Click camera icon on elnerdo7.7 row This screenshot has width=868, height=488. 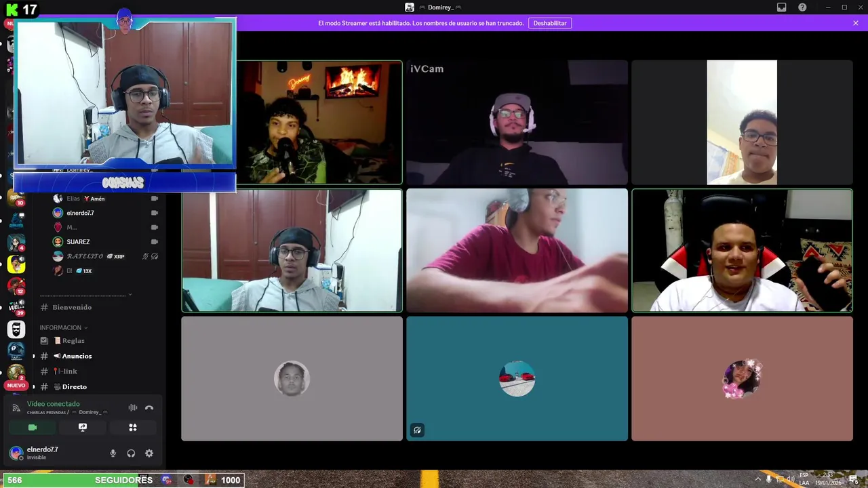pyautogui.click(x=155, y=213)
